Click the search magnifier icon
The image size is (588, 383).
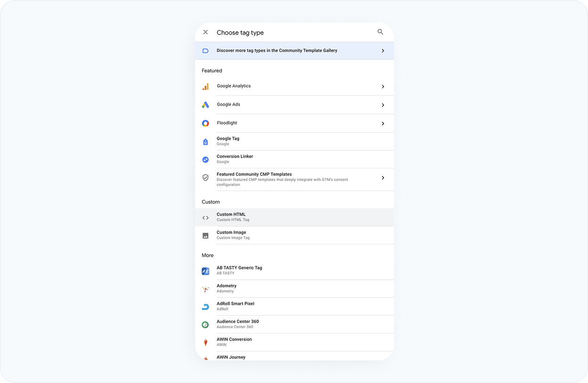click(x=380, y=32)
